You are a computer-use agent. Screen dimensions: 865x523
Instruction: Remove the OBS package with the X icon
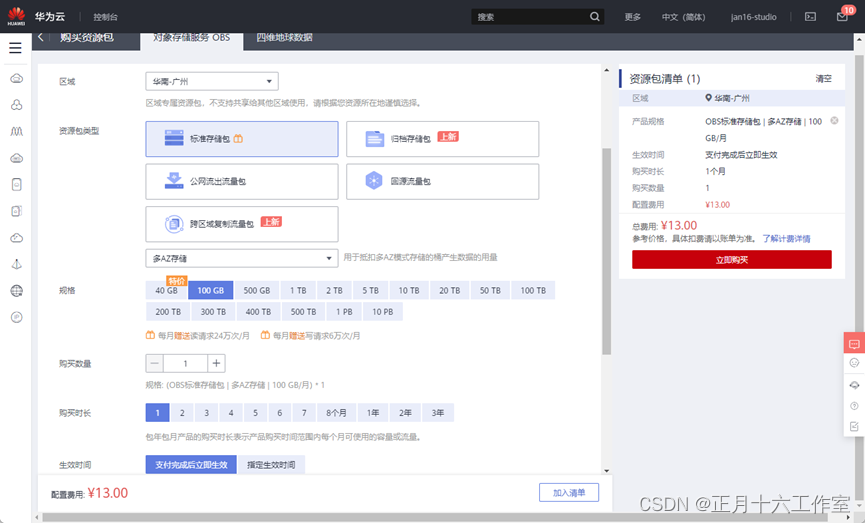point(834,120)
